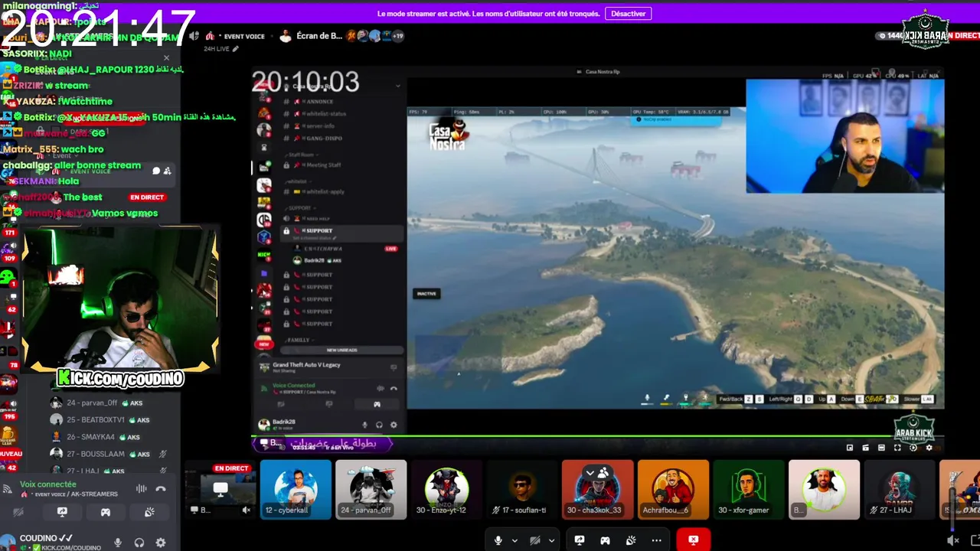Viewport: 980px width, 551px height.
Task: Open user settings gear next to COUDINO
Action: (x=161, y=543)
